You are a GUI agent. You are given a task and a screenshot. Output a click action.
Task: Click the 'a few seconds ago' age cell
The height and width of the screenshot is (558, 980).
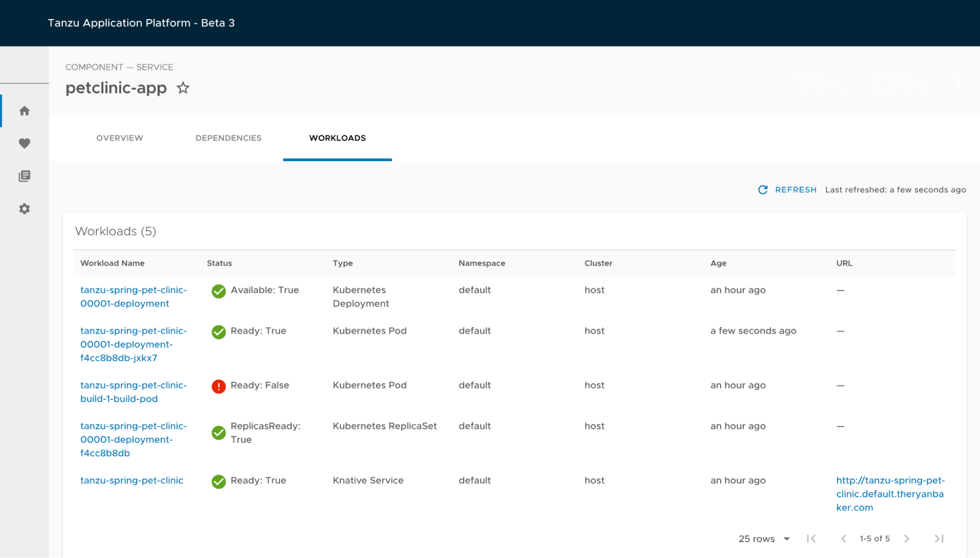pos(753,331)
